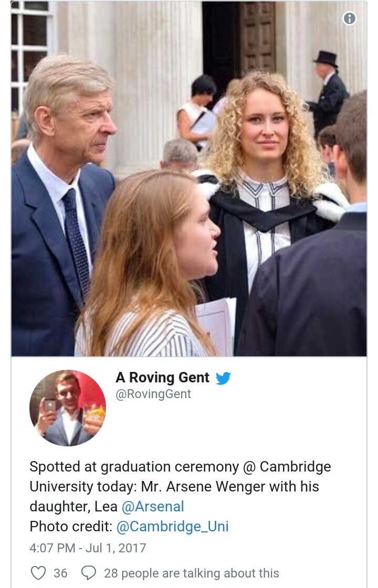Open the @RovingGent handle link

[153, 394]
